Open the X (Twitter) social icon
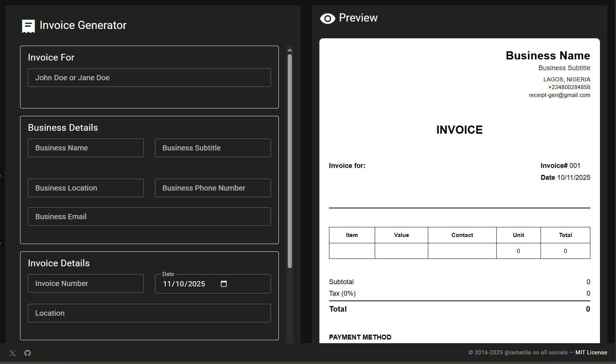This screenshot has height=364, width=616. pyautogui.click(x=12, y=353)
